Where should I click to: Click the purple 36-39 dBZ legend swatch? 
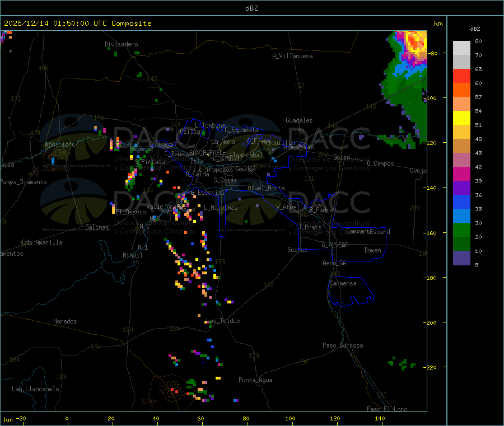click(x=461, y=188)
